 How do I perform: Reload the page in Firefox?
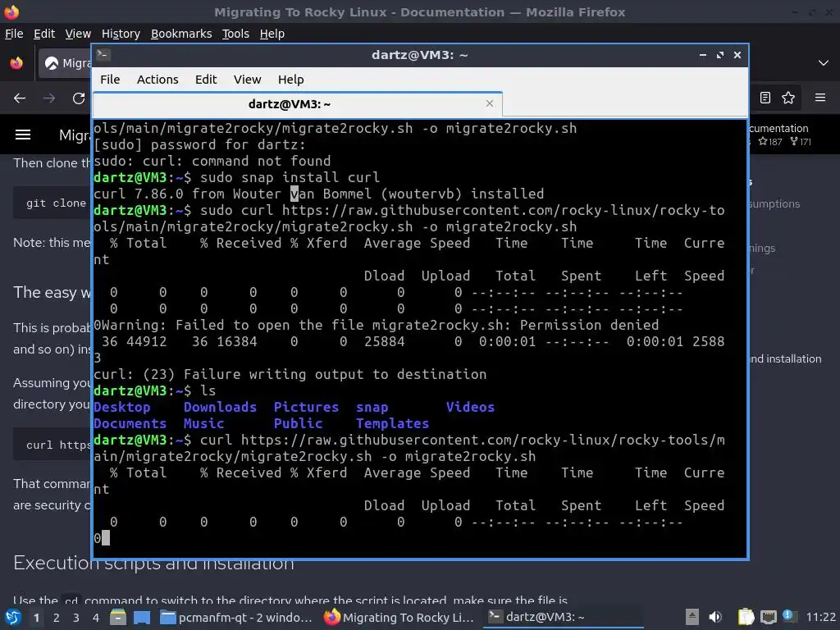(x=79, y=98)
